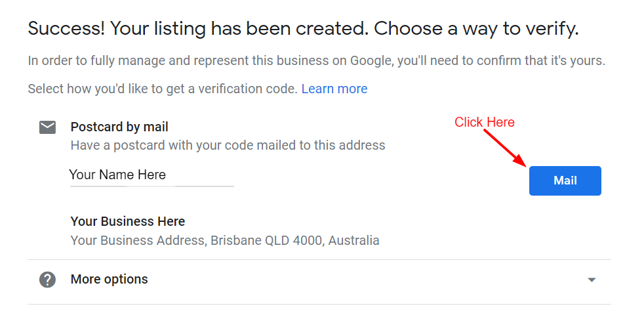Click the red arrow pointing at Mail
This screenshot has height=321, width=644.
click(506, 148)
